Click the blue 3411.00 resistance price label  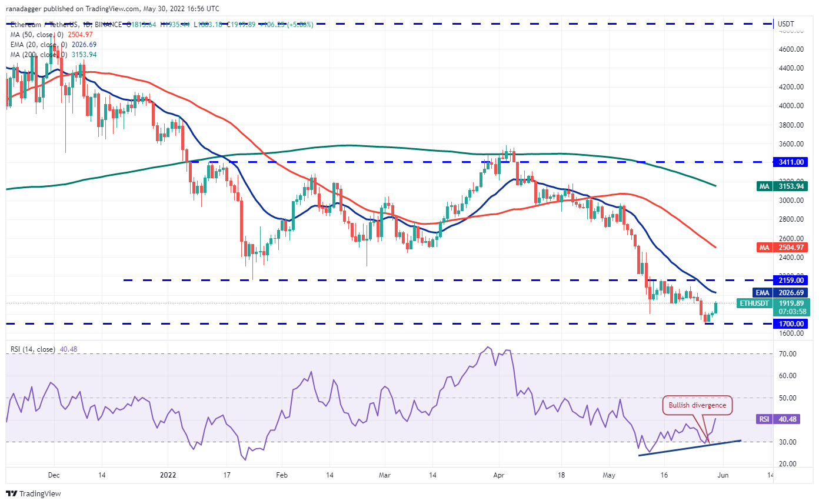(791, 162)
